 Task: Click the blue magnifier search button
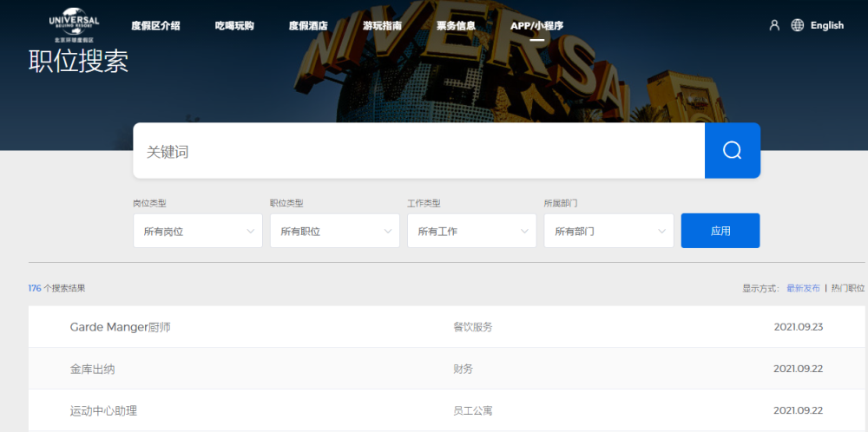tap(733, 150)
